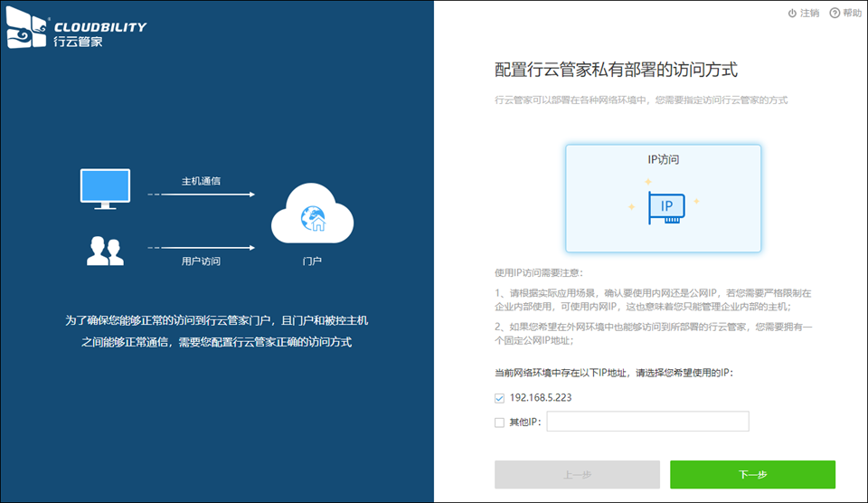Click the two-person users icon
This screenshot has height=503, width=868.
coord(105,251)
